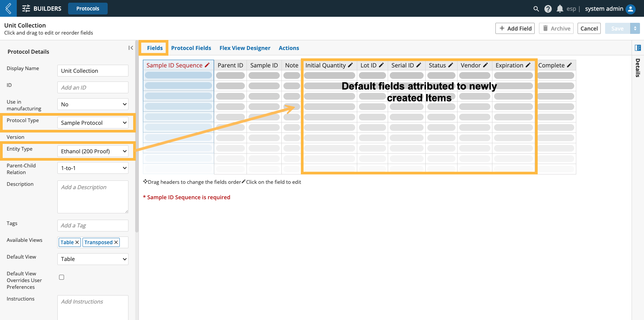
Task: Click the esp label in header
Action: click(571, 9)
